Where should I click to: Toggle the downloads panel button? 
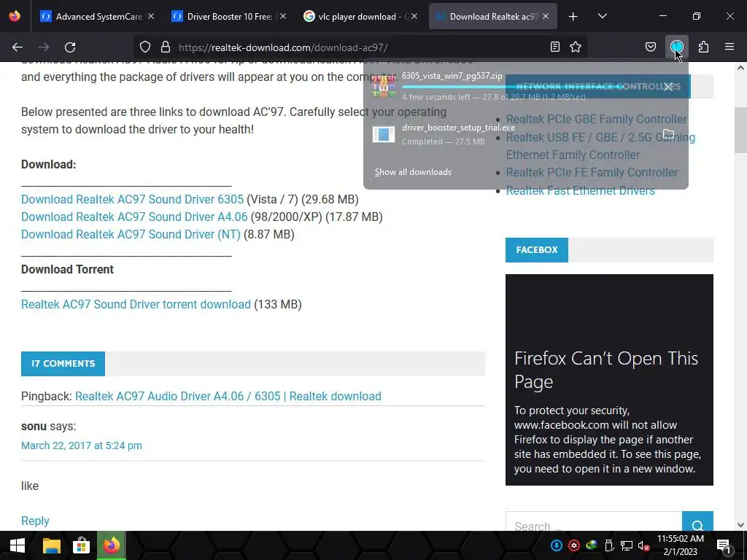[x=676, y=47]
